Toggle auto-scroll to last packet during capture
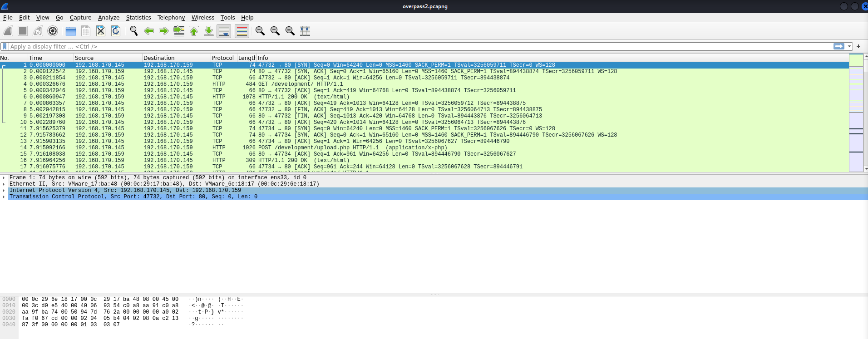 [224, 31]
